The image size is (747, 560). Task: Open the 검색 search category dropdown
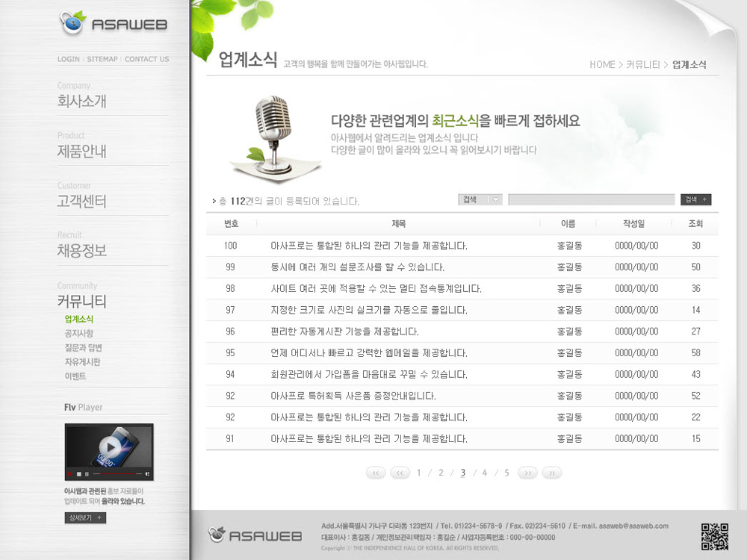480,199
